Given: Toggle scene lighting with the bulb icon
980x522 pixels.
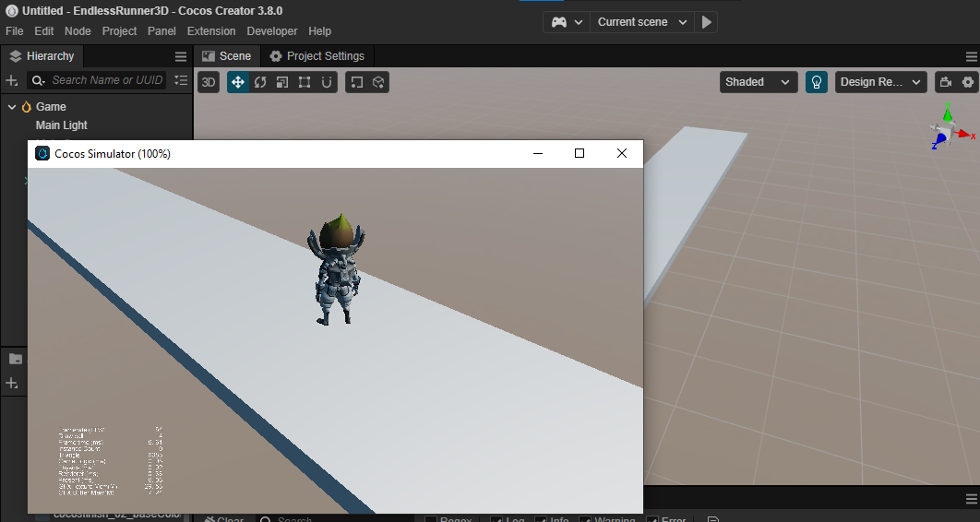Looking at the screenshot, I should 817,82.
